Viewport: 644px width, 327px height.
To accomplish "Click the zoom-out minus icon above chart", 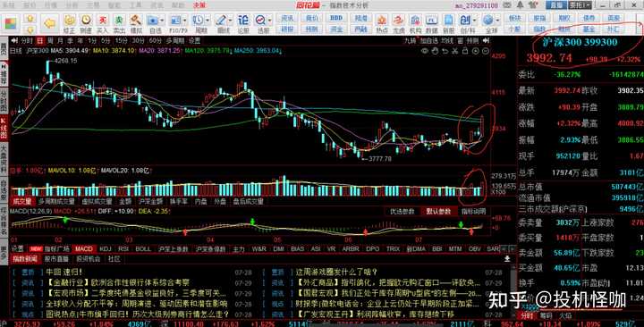I will (x=486, y=51).
